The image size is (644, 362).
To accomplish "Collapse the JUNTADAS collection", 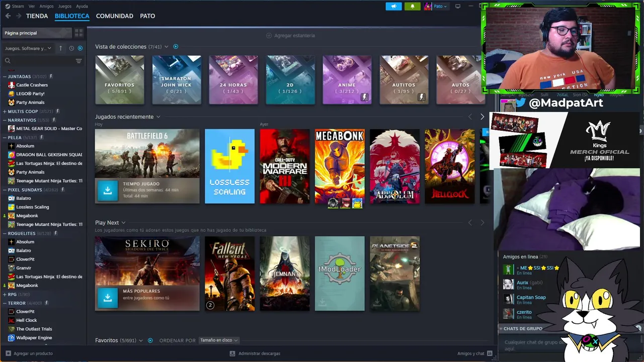I will pyautogui.click(x=5, y=76).
